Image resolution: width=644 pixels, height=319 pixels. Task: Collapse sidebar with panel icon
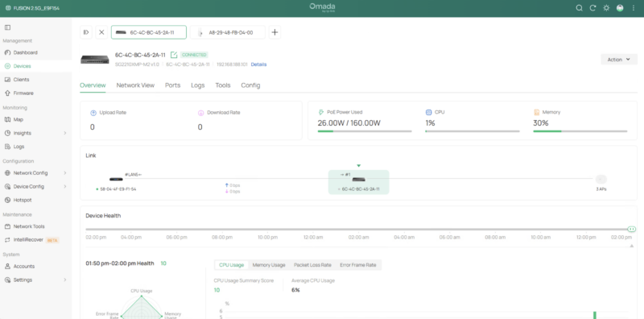click(7, 27)
